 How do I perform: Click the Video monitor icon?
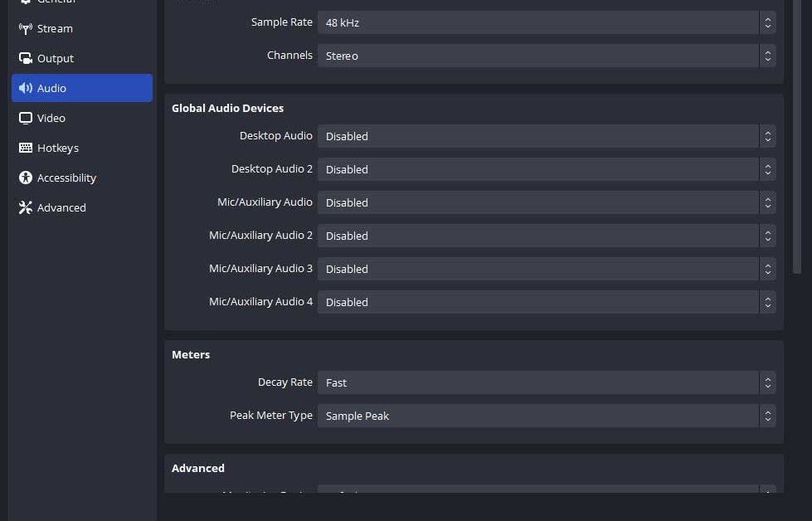[25, 118]
